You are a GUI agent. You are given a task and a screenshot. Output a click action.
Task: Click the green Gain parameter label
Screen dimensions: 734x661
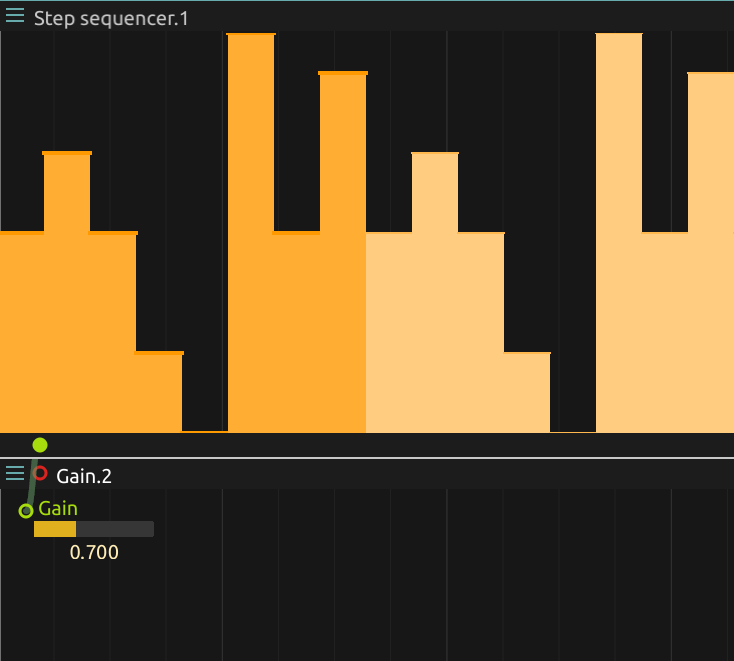(58, 508)
